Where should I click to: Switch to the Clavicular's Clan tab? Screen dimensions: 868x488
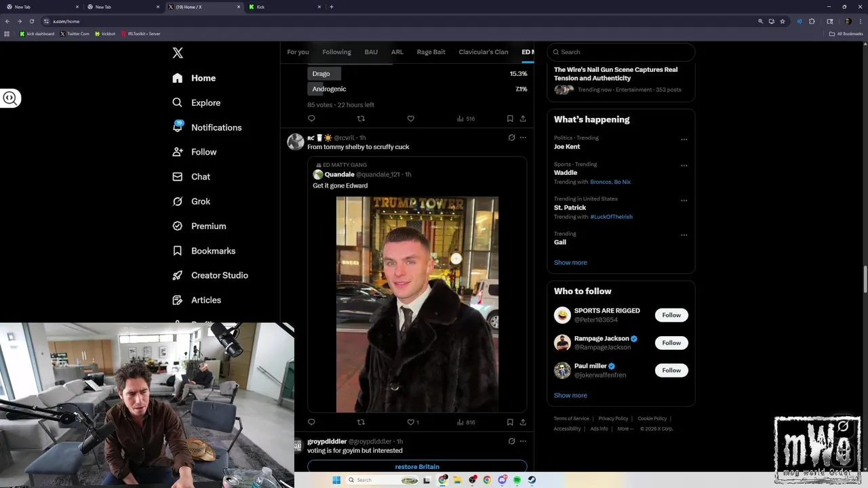pyautogui.click(x=484, y=52)
